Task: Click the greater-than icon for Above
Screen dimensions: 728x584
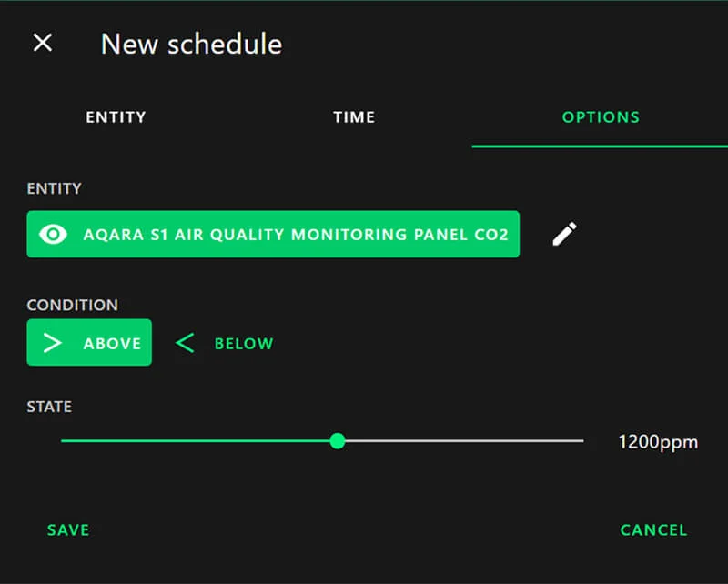Action: click(53, 343)
